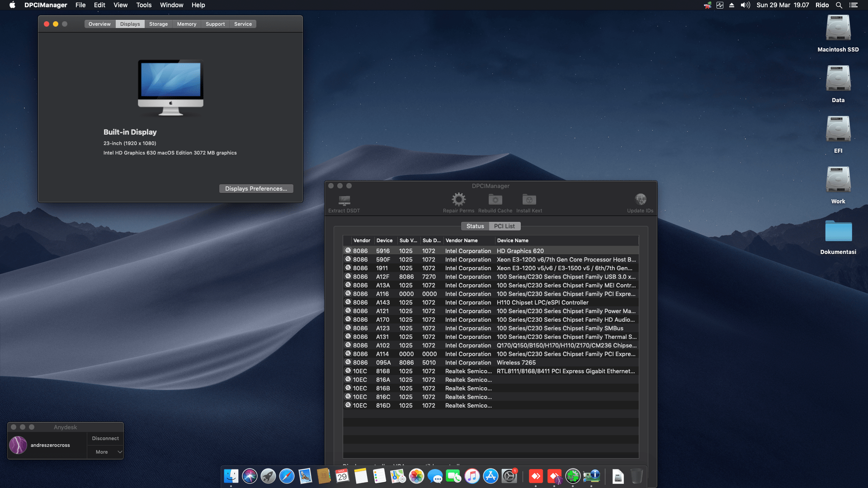This screenshot has height=488, width=868.
Task: Click the magnifier icon beside device 590F
Action: coord(348,259)
